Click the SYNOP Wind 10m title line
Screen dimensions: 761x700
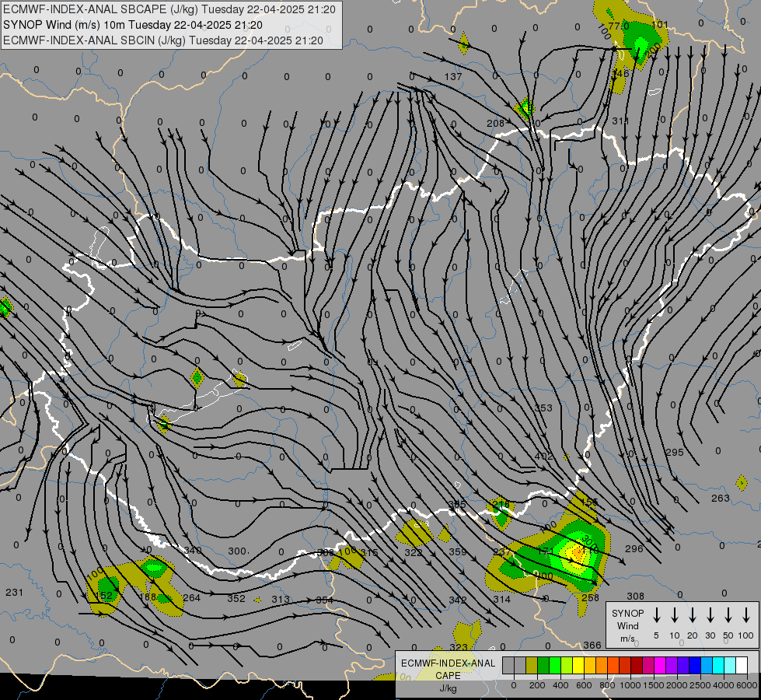(x=132, y=25)
